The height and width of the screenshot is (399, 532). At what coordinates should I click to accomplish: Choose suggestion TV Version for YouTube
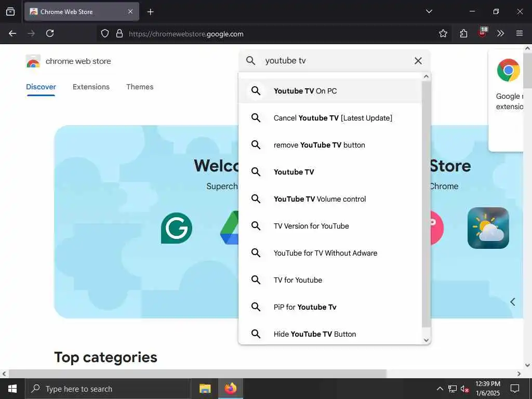point(330,226)
